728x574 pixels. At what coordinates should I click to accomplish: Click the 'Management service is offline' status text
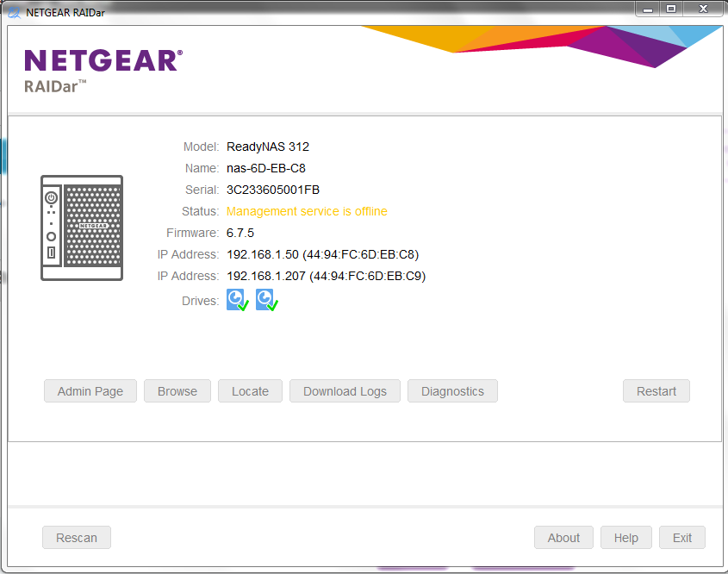click(307, 211)
